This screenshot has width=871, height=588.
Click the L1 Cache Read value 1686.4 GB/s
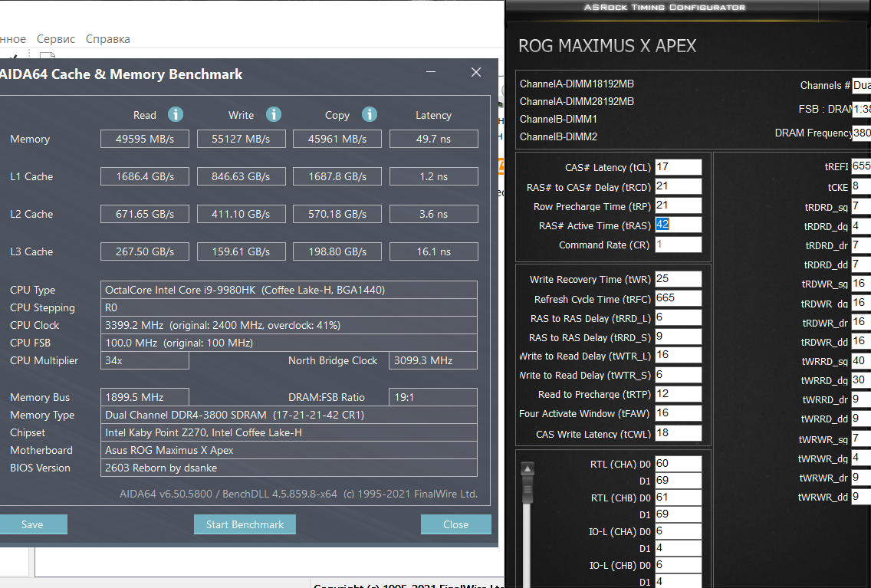tap(144, 176)
